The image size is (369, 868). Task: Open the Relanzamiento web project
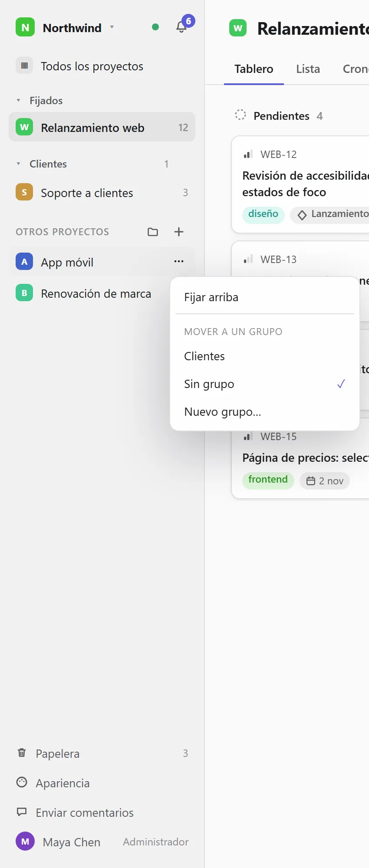[x=102, y=127]
